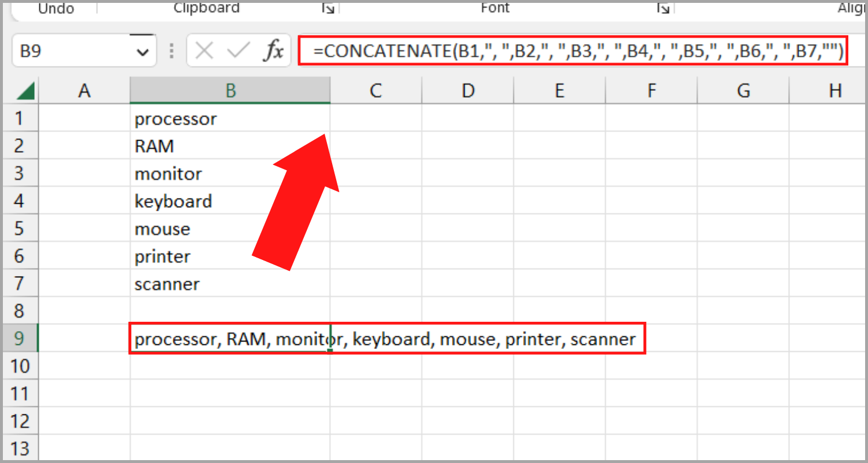Click the cell containing "processor"
The height and width of the screenshot is (463, 868).
tap(230, 119)
